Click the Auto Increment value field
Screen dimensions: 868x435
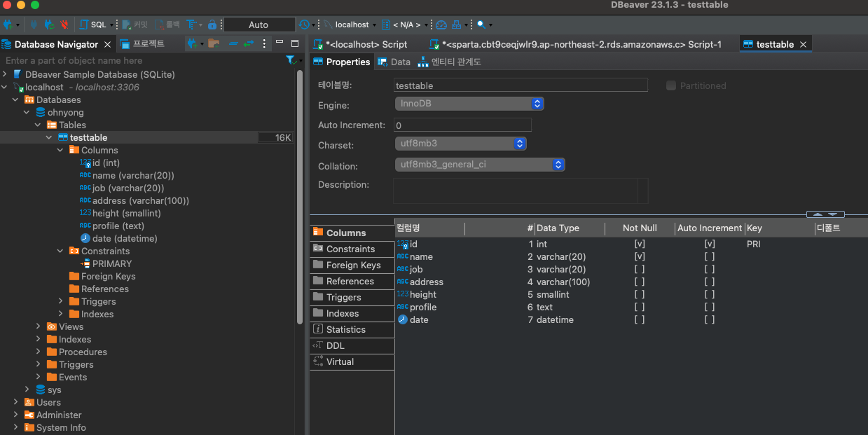click(462, 125)
